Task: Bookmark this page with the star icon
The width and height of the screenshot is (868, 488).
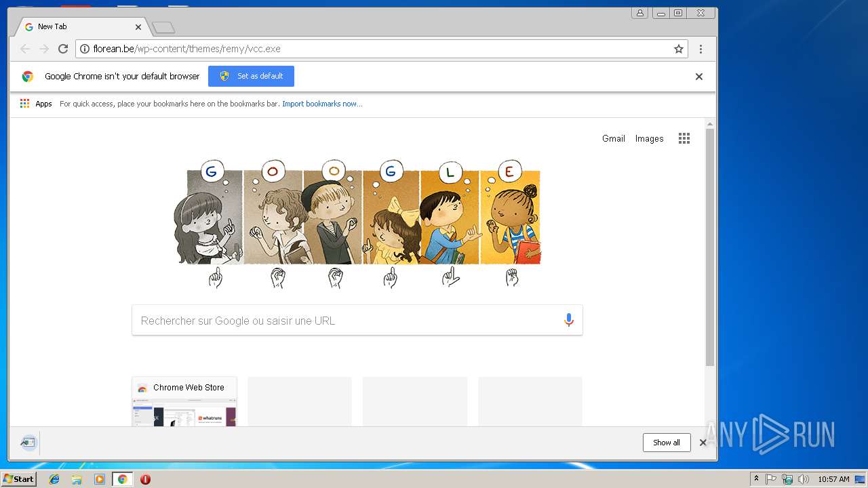Action: pyautogui.click(x=678, y=49)
